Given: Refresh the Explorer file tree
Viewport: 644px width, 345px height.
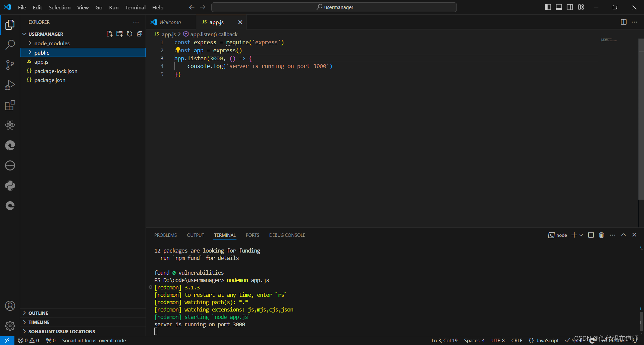Looking at the screenshot, I should point(129,34).
